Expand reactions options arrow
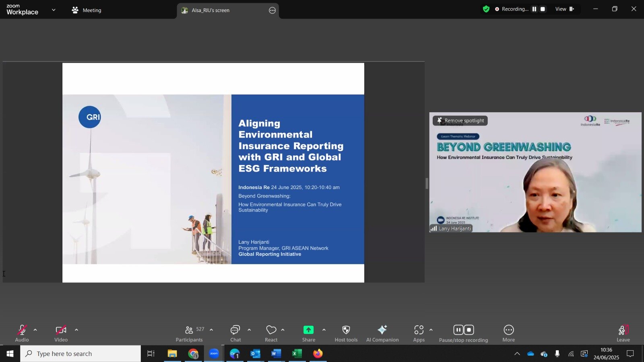644x362 pixels. [x=283, y=330]
